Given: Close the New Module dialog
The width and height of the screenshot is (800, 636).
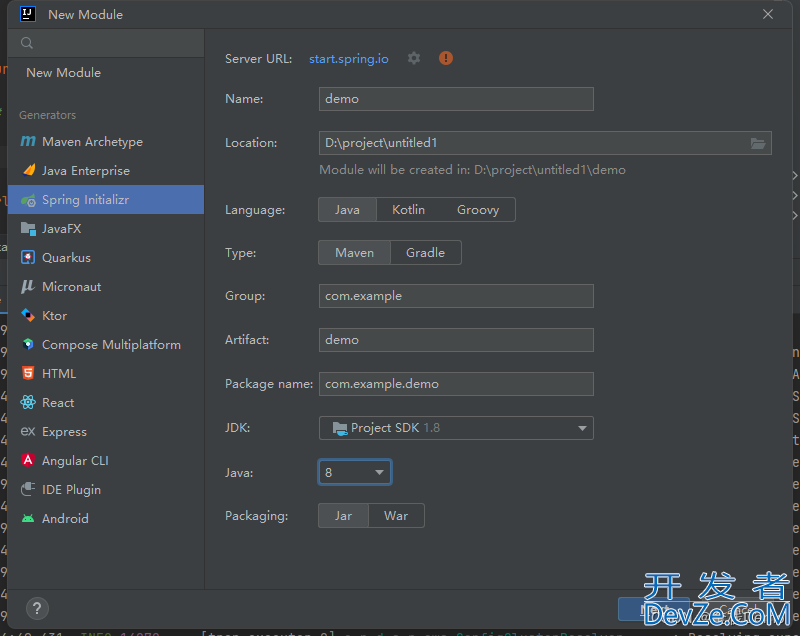Looking at the screenshot, I should pyautogui.click(x=768, y=14).
